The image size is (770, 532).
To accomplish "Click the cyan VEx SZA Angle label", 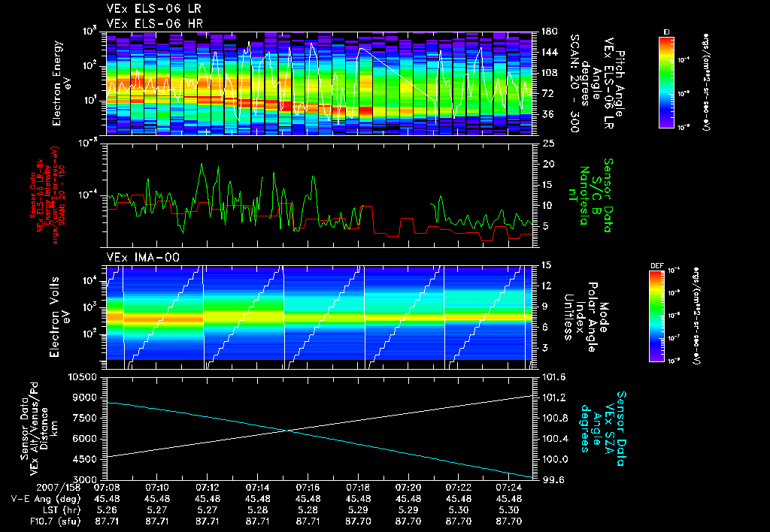I will 604,428.
